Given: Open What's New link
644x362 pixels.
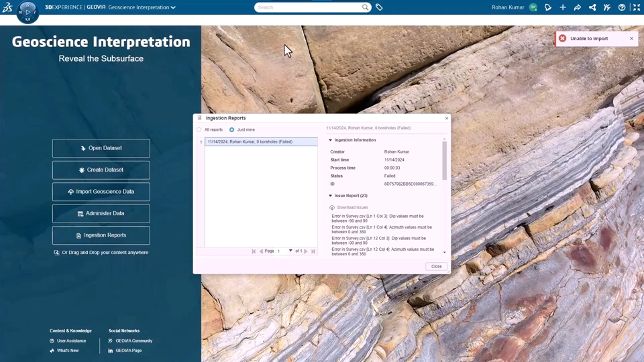Looking at the screenshot, I should pos(67,351).
